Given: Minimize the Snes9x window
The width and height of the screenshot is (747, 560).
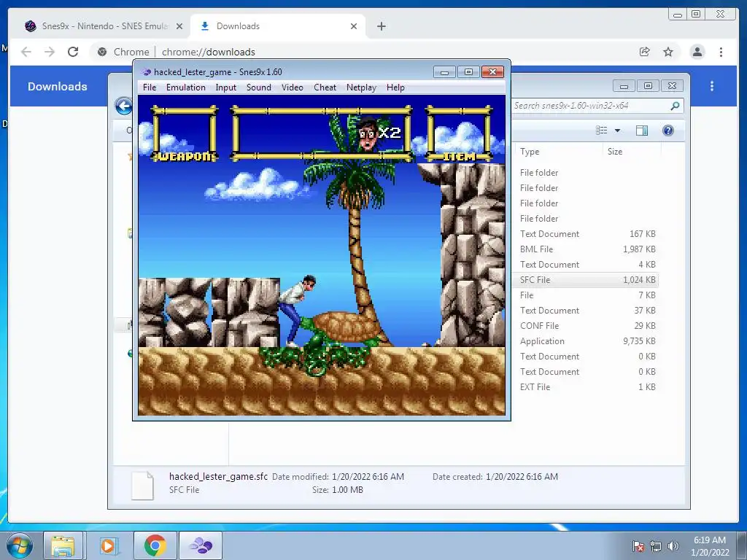Looking at the screenshot, I should [x=444, y=72].
